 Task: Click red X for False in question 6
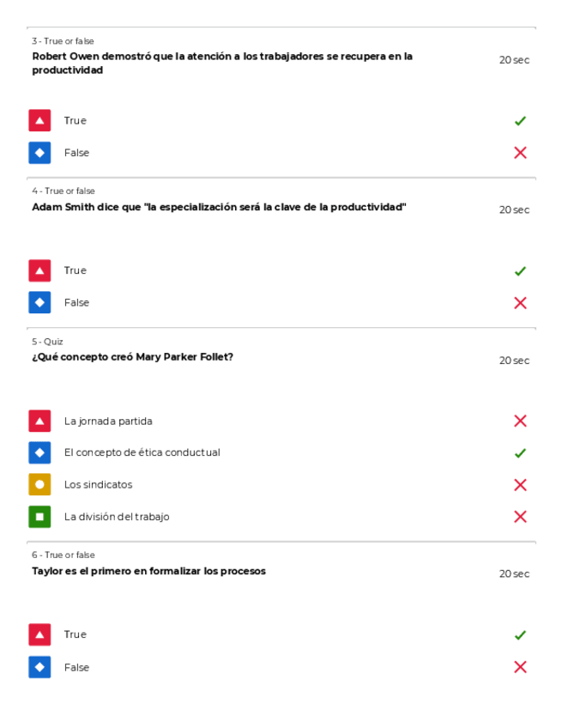[x=520, y=667]
